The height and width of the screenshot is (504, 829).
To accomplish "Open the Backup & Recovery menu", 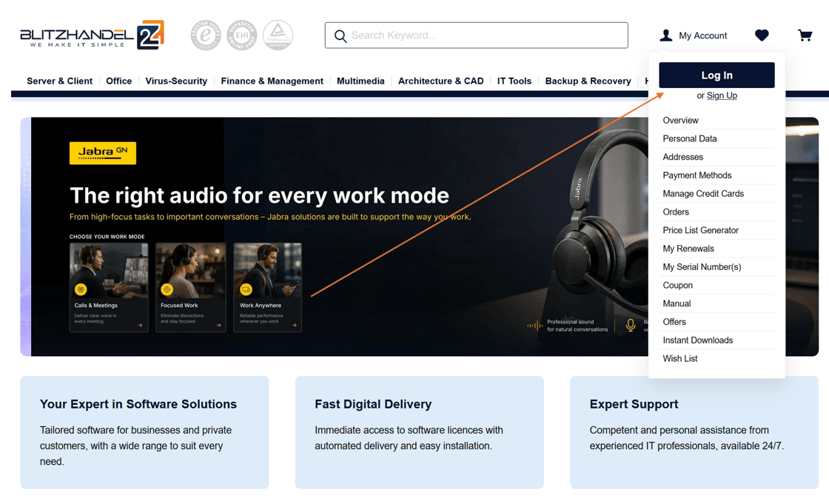I will 588,81.
